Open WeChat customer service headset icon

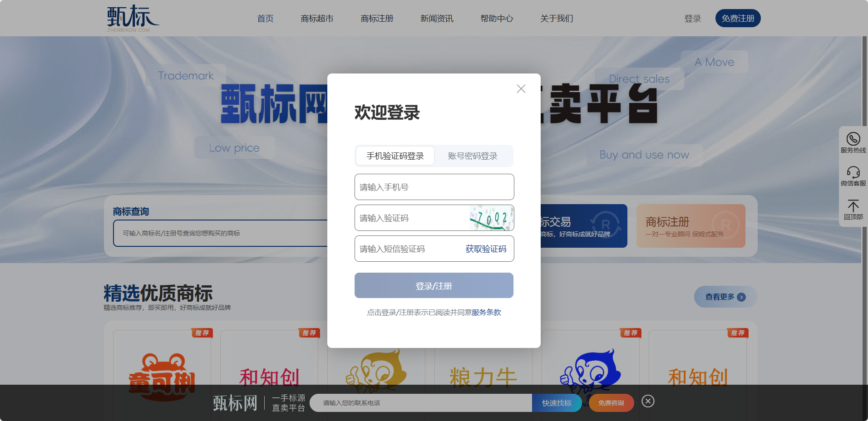click(x=853, y=172)
